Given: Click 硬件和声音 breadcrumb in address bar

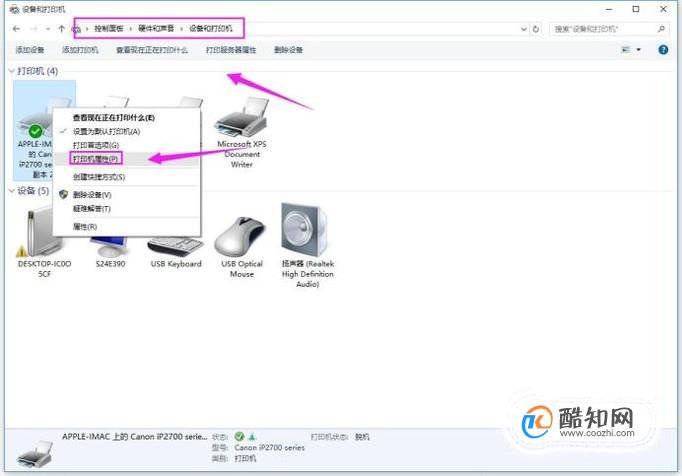Looking at the screenshot, I should [x=156, y=29].
